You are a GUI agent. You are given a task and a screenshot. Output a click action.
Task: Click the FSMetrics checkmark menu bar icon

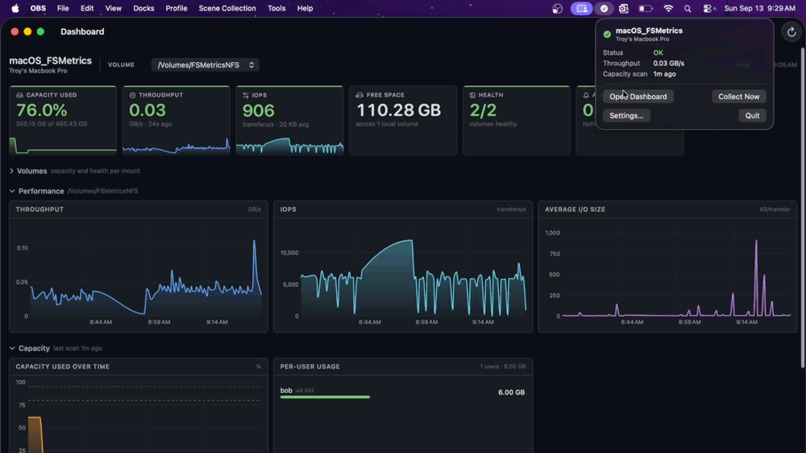(604, 8)
